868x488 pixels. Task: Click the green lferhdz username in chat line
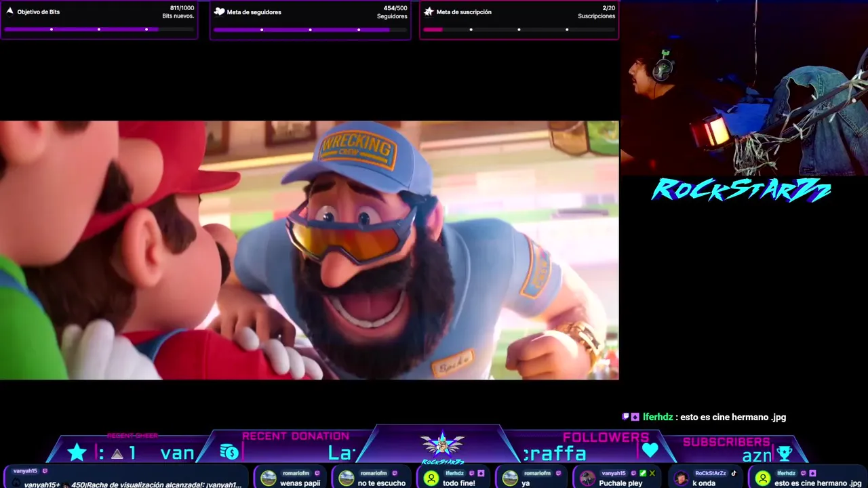(x=658, y=417)
